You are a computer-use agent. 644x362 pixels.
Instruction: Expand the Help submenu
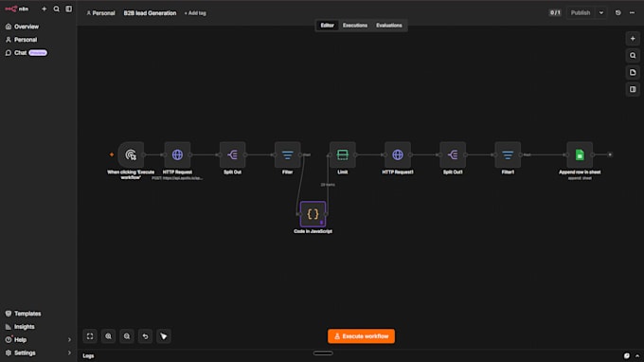tap(69, 340)
